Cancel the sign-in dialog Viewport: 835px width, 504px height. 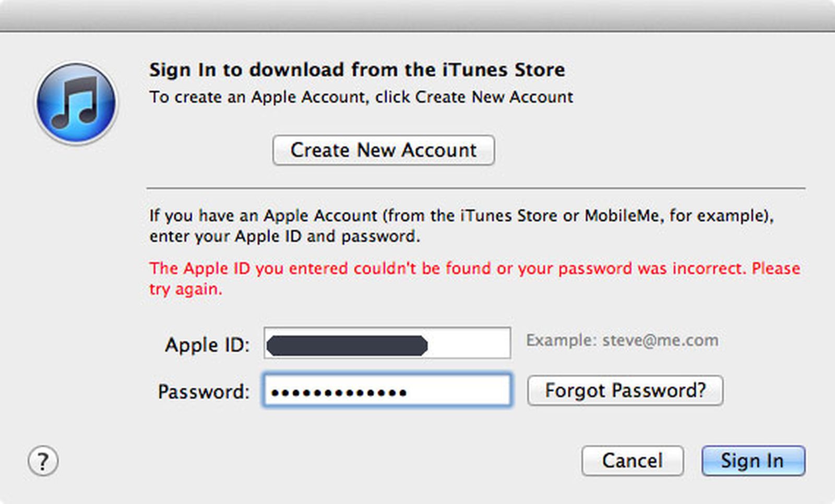pyautogui.click(x=632, y=461)
